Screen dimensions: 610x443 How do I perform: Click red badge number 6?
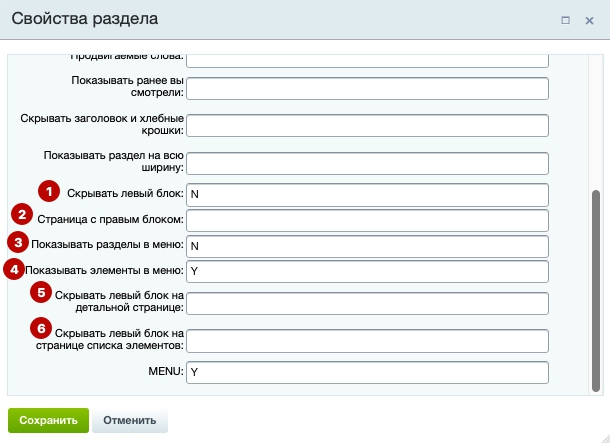point(41,329)
